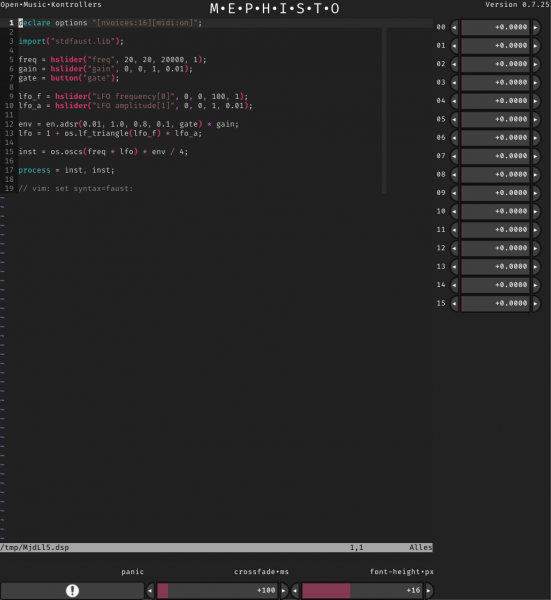Click the Open·Music·Kontrollers label
The height and width of the screenshot is (600, 551).
point(51,5)
